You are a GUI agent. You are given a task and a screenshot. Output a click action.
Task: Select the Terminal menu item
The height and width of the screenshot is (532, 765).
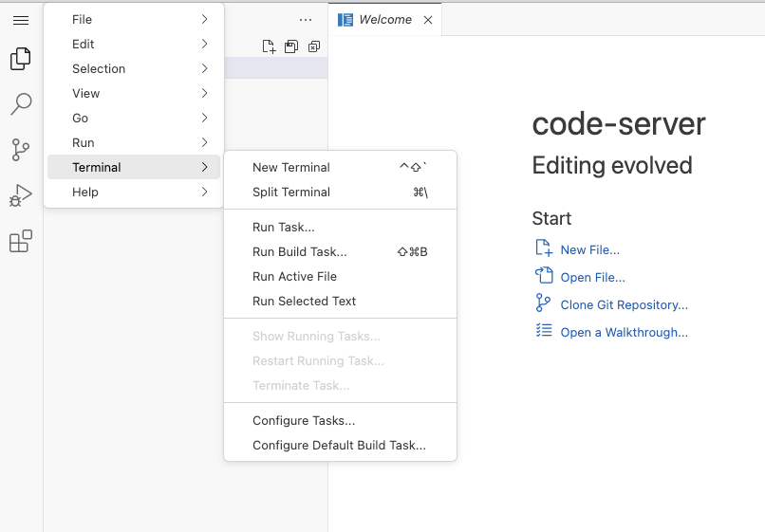[x=134, y=167]
